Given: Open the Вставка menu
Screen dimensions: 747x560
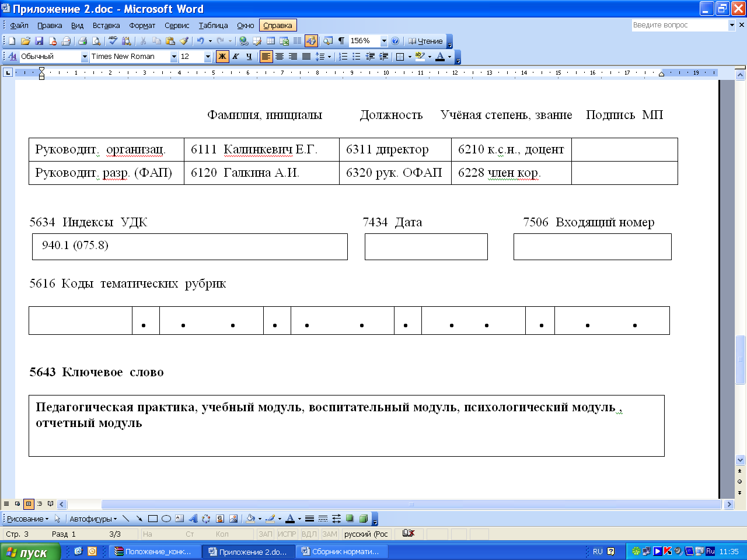Looking at the screenshot, I should [x=106, y=25].
